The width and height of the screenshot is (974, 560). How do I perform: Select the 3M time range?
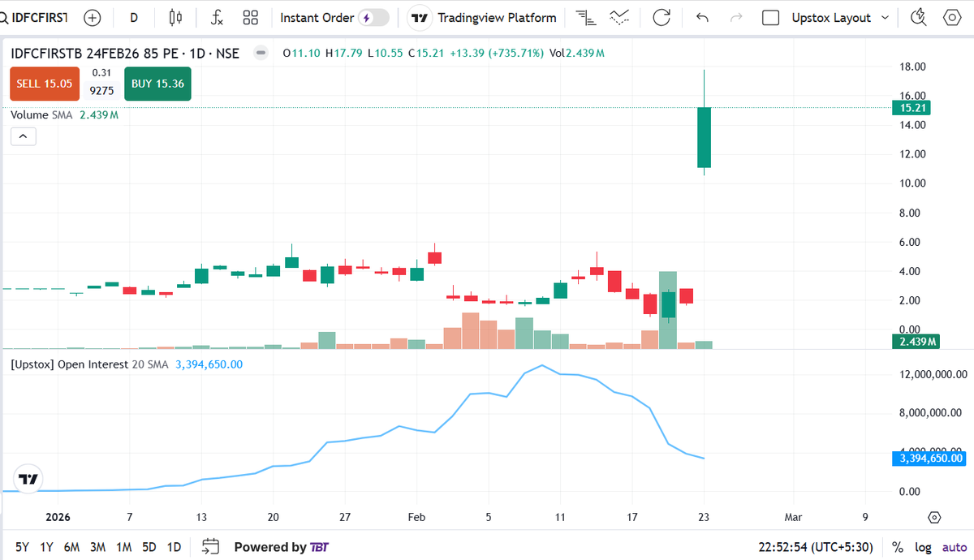pyautogui.click(x=97, y=547)
